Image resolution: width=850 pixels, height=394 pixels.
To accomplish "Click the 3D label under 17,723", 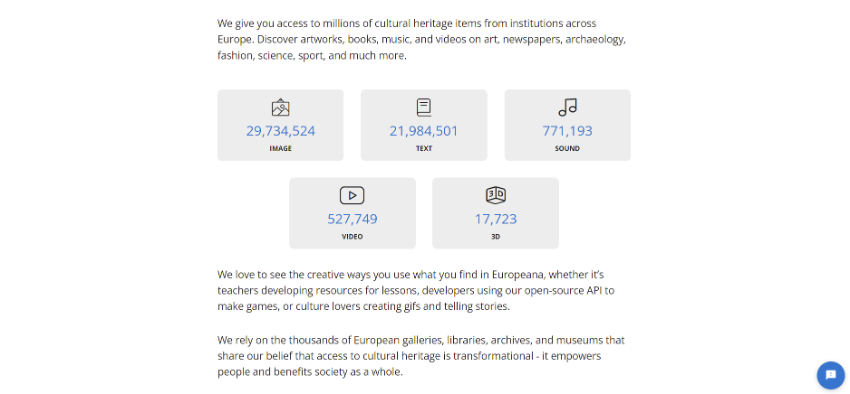I will pos(495,237).
